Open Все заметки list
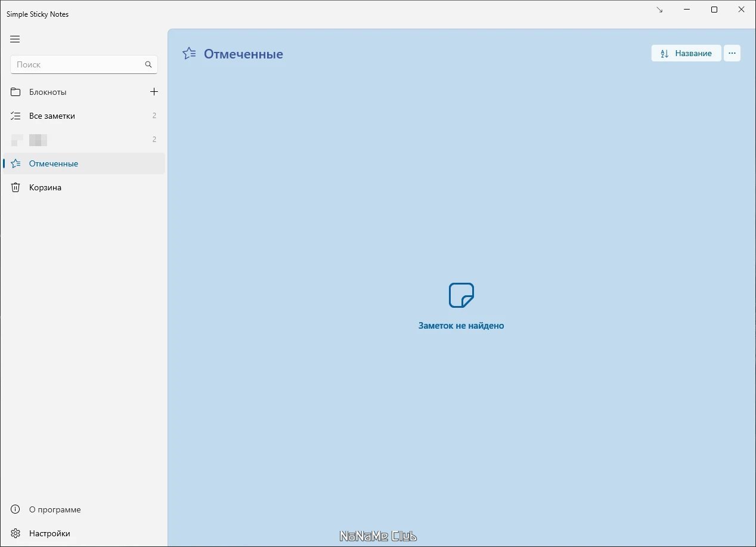This screenshot has height=547, width=756. pyautogui.click(x=84, y=116)
